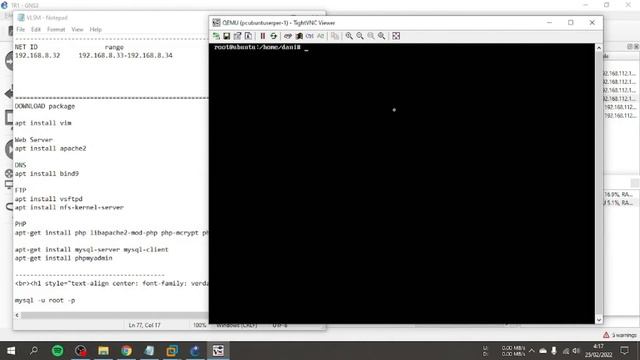Screen dimensions: 640x360
Task: Click the TightVNC window title bar icon
Action: pyautogui.click(x=216, y=22)
